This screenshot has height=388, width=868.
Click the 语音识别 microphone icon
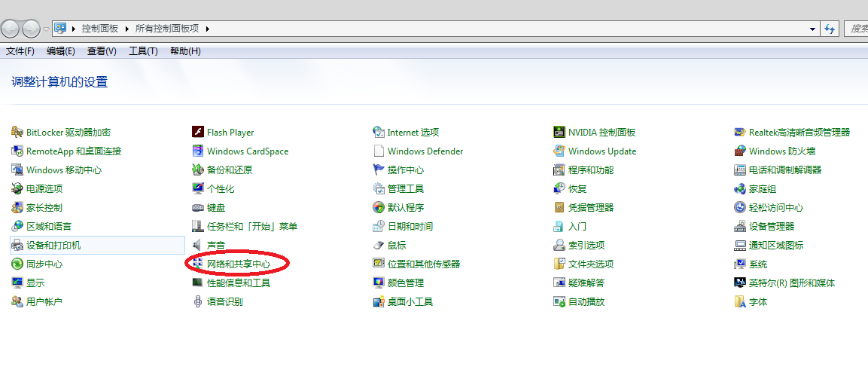click(198, 301)
